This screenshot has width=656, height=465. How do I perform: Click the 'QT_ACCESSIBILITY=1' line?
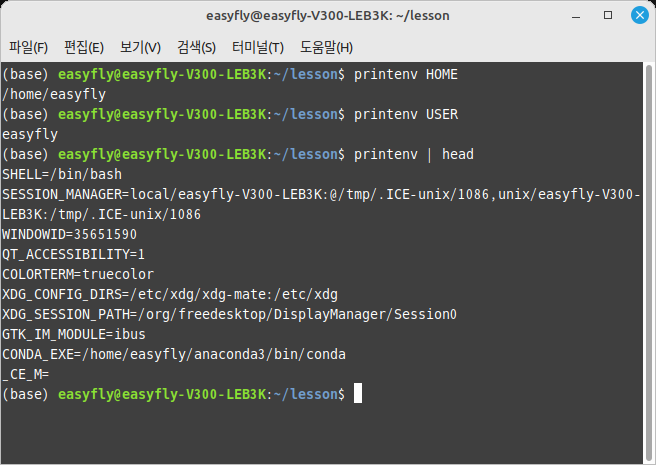(74, 254)
